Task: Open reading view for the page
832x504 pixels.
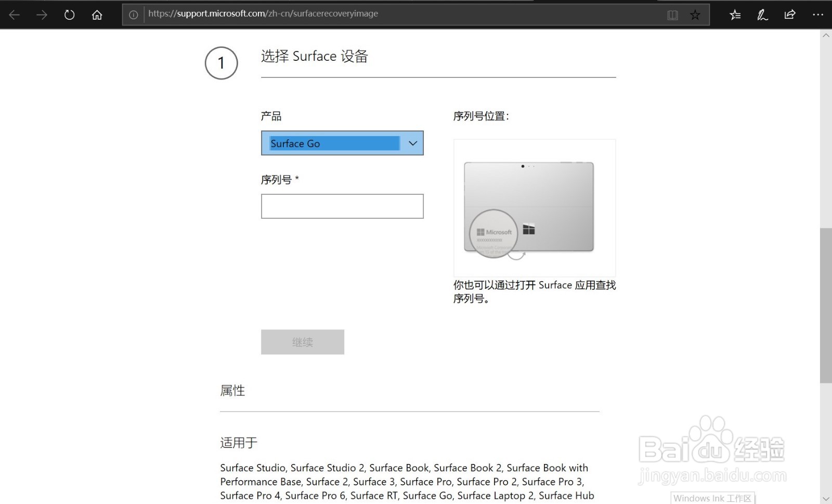Action: 672,15
